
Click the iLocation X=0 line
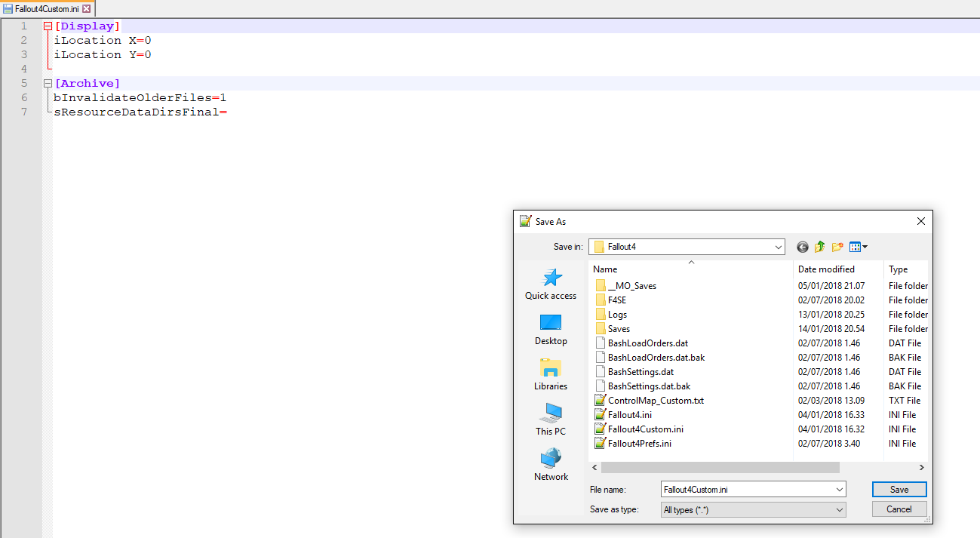pyautogui.click(x=103, y=40)
